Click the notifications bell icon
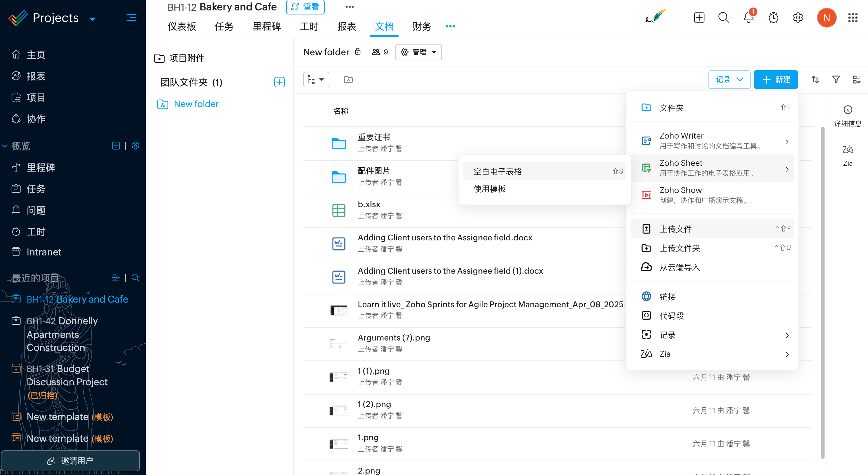 [748, 18]
